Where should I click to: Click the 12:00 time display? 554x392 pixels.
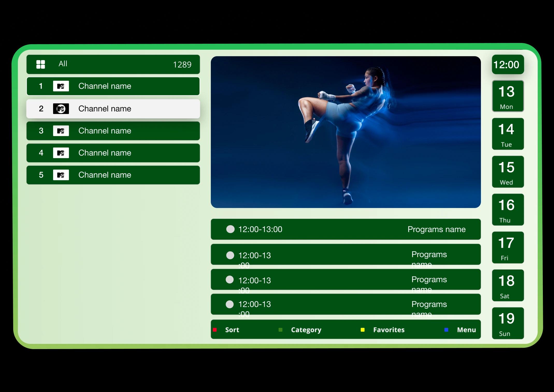click(507, 65)
